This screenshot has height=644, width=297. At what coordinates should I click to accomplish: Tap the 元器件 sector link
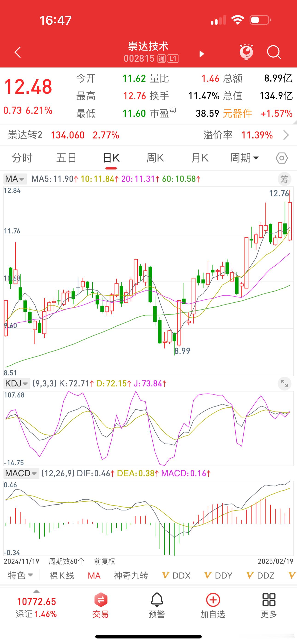[237, 114]
